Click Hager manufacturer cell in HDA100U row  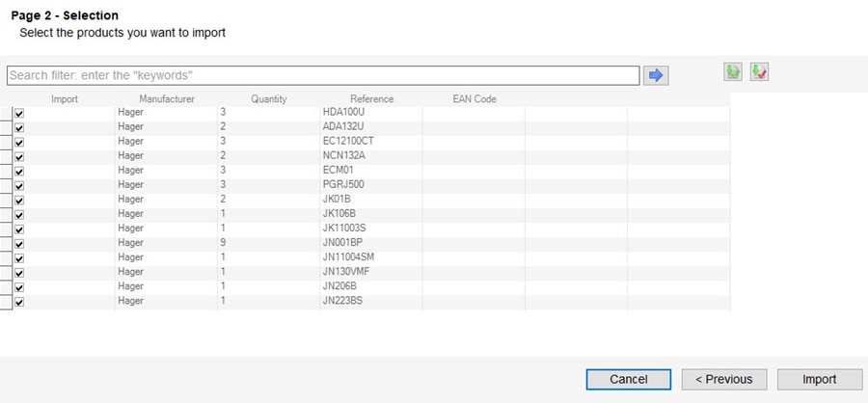point(166,113)
